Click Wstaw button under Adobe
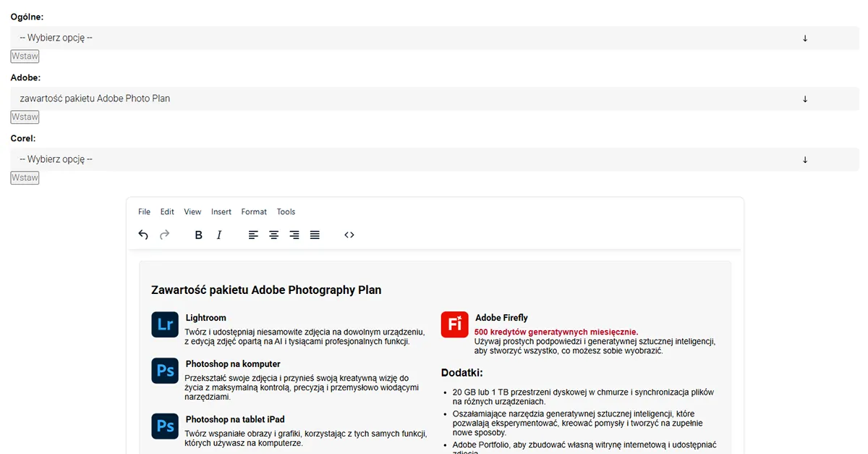Viewport: 868px width, 454px height. coord(25,117)
